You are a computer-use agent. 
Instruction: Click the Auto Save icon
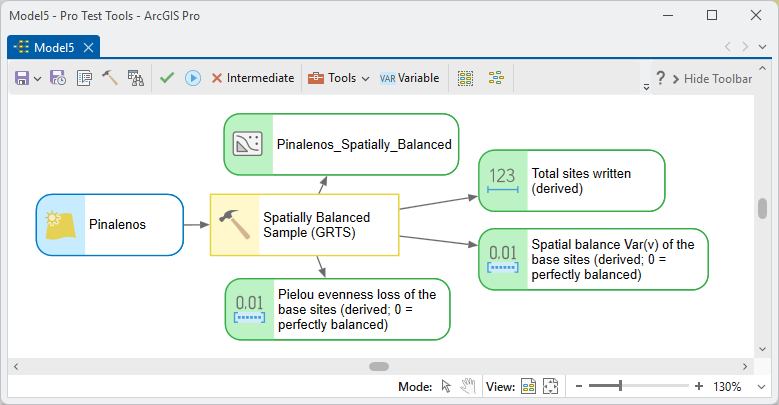click(x=58, y=78)
